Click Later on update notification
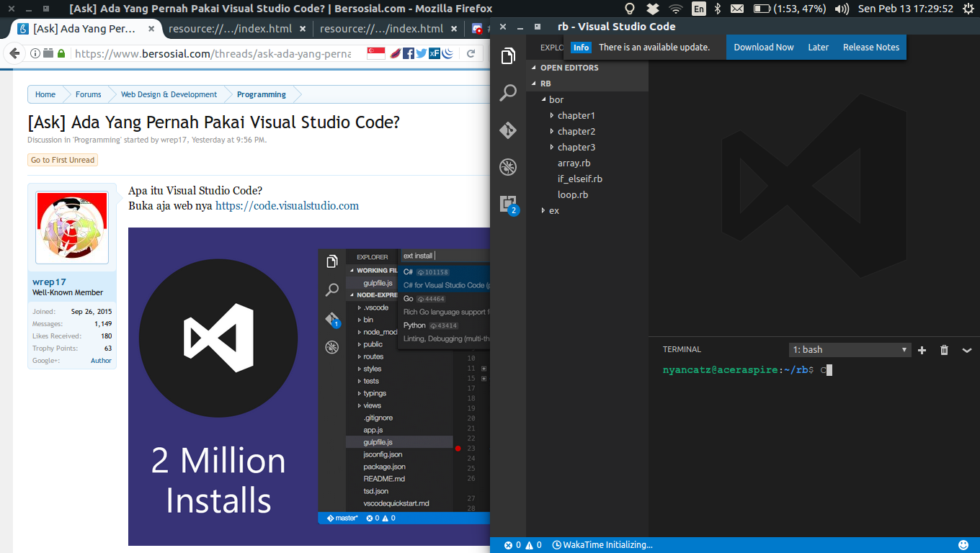The height and width of the screenshot is (553, 980). coord(819,47)
